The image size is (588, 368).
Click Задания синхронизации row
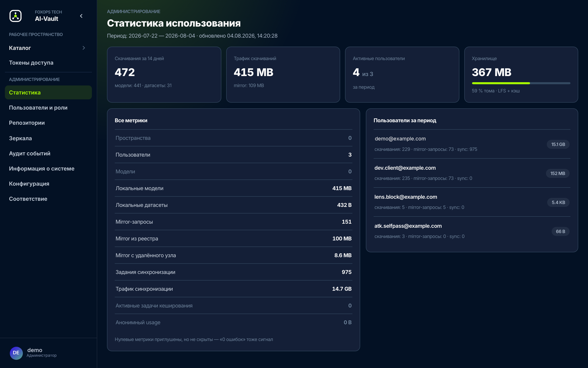click(233, 272)
